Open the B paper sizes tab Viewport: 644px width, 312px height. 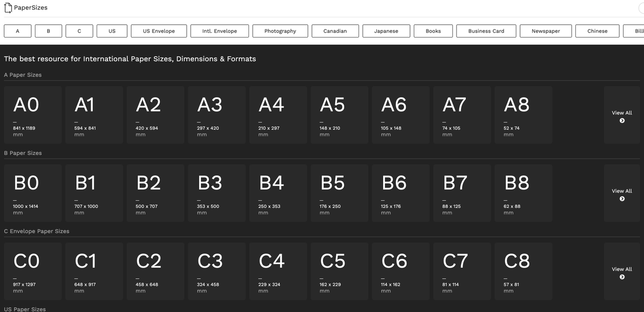48,31
